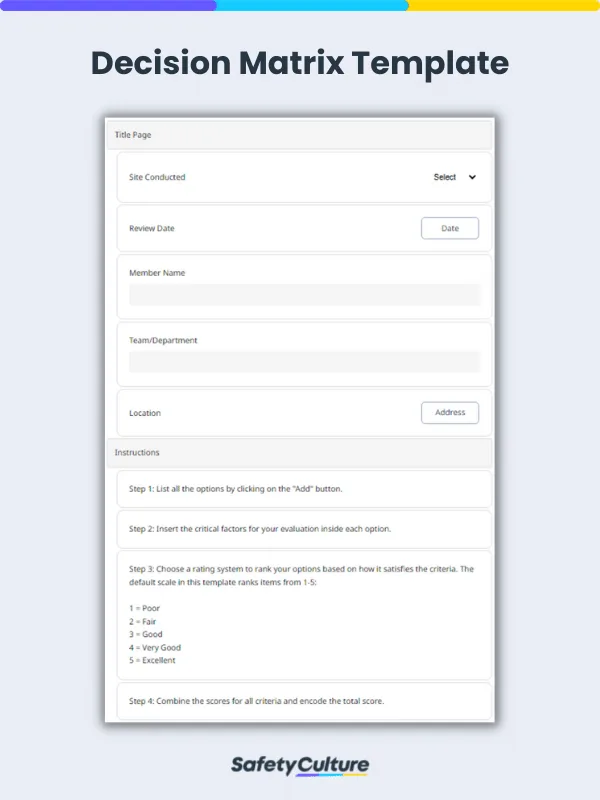
Task: Click the Site Conducted label
Action: coord(157,177)
